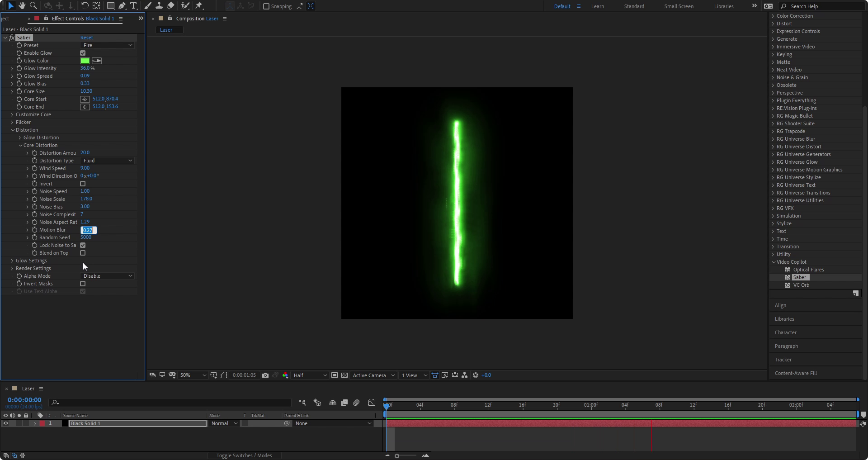This screenshot has height=460, width=868.
Task: Click Glow Color eyedropper icon
Action: (x=97, y=61)
